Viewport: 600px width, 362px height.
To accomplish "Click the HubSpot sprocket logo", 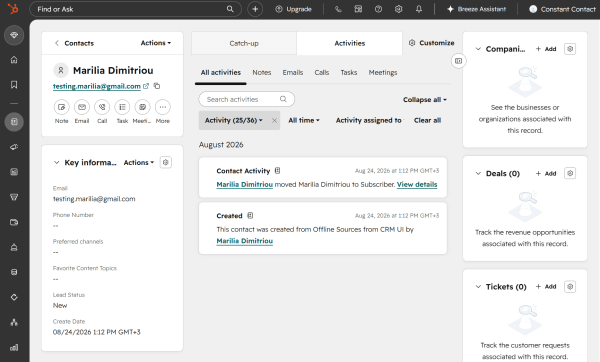I will pyautogui.click(x=13, y=9).
